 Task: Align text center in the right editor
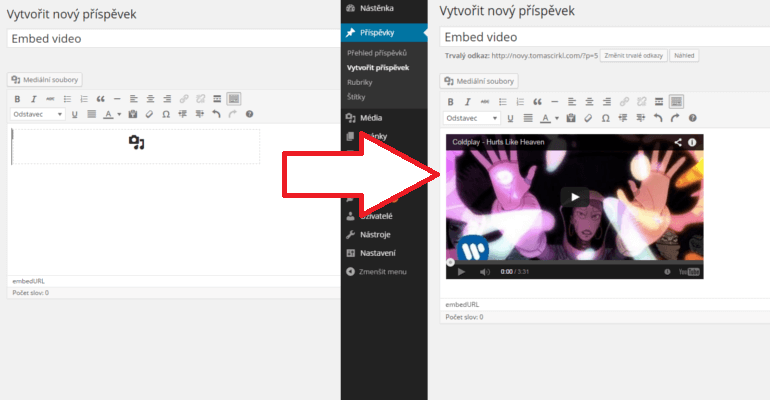(x=589, y=102)
